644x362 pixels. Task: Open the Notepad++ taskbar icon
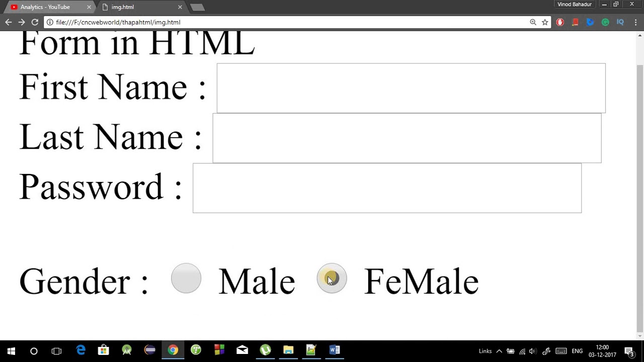[x=311, y=350]
